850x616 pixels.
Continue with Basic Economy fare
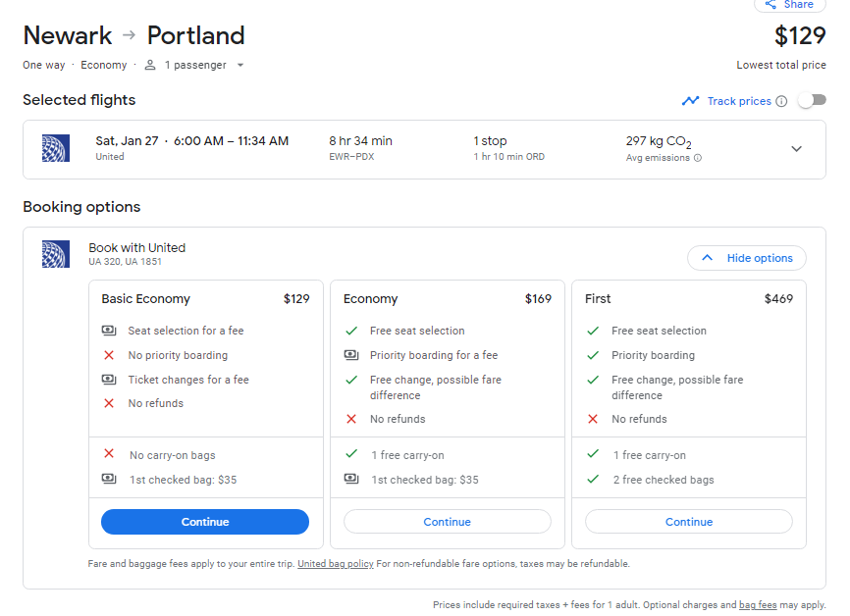(205, 522)
